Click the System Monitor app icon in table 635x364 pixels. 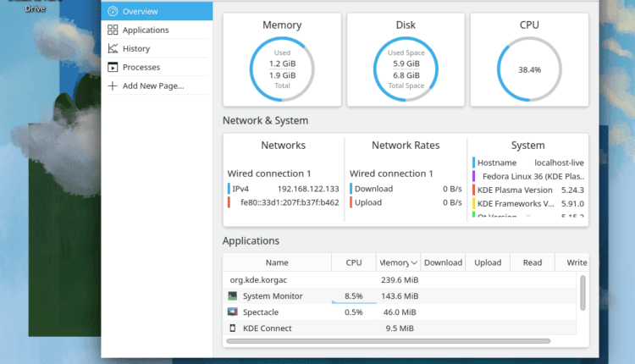[233, 296]
